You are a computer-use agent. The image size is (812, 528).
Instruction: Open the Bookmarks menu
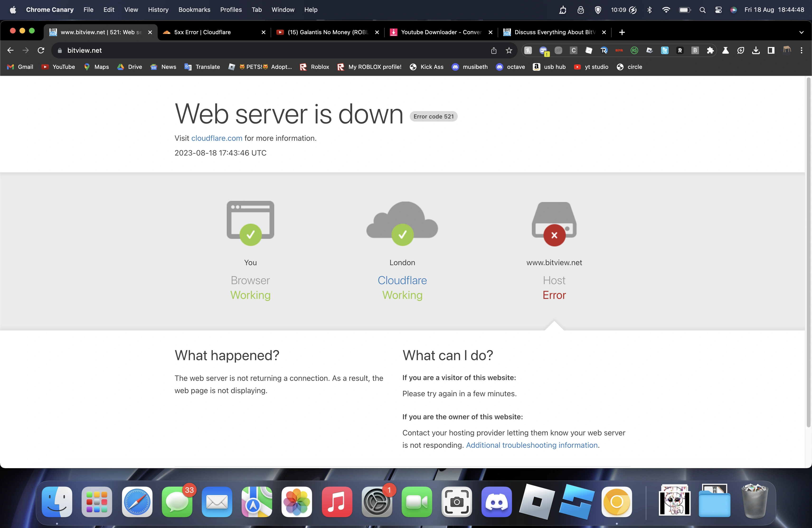(x=194, y=9)
